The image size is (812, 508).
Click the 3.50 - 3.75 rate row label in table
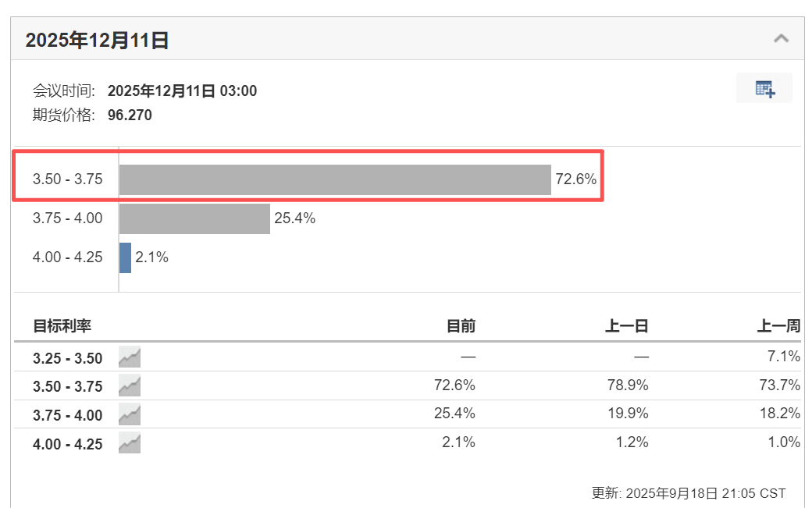coord(67,386)
